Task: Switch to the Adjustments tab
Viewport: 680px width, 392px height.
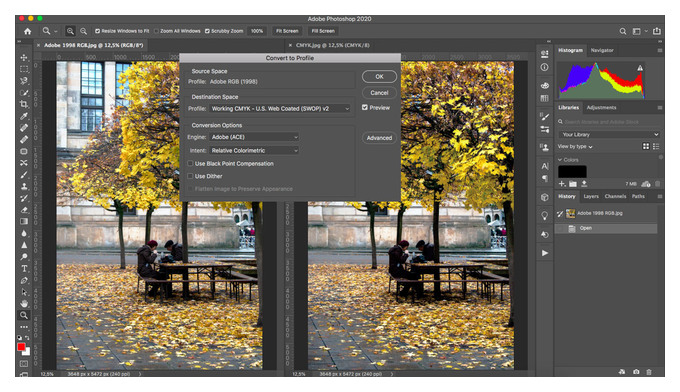Action: click(x=601, y=108)
